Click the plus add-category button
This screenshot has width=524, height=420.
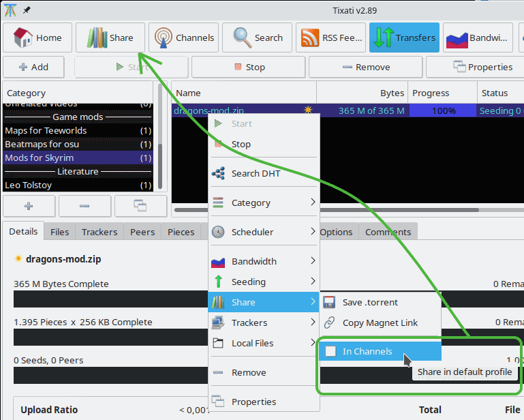tap(29, 206)
